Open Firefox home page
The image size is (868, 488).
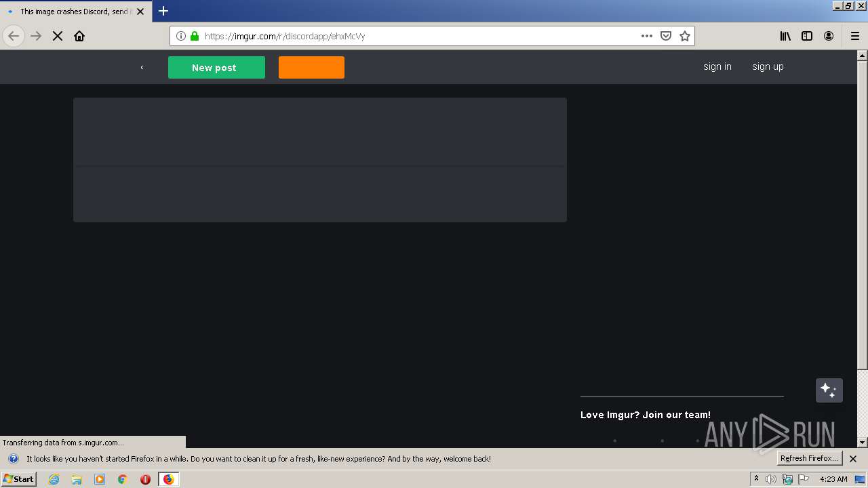(79, 36)
